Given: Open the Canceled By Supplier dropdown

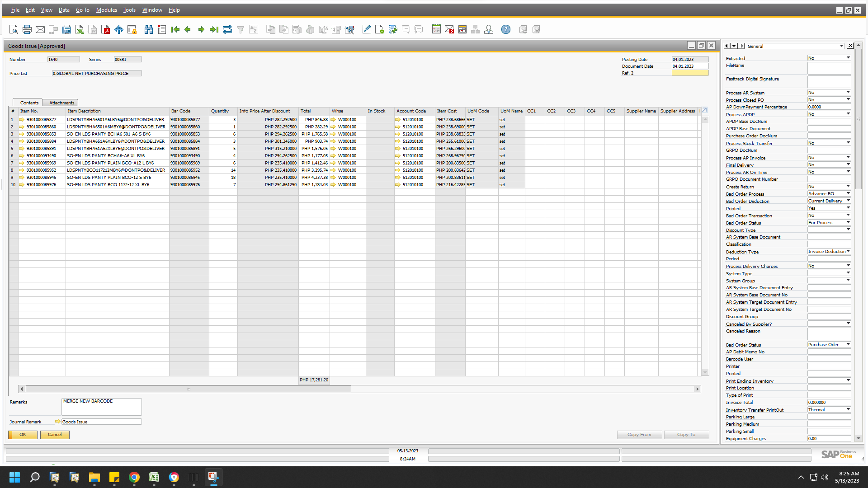Looking at the screenshot, I should point(848,324).
